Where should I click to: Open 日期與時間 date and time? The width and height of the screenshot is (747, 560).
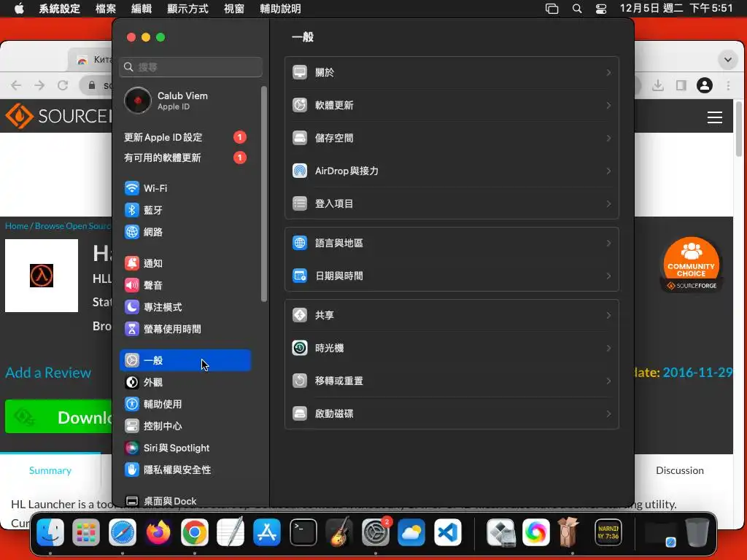452,276
